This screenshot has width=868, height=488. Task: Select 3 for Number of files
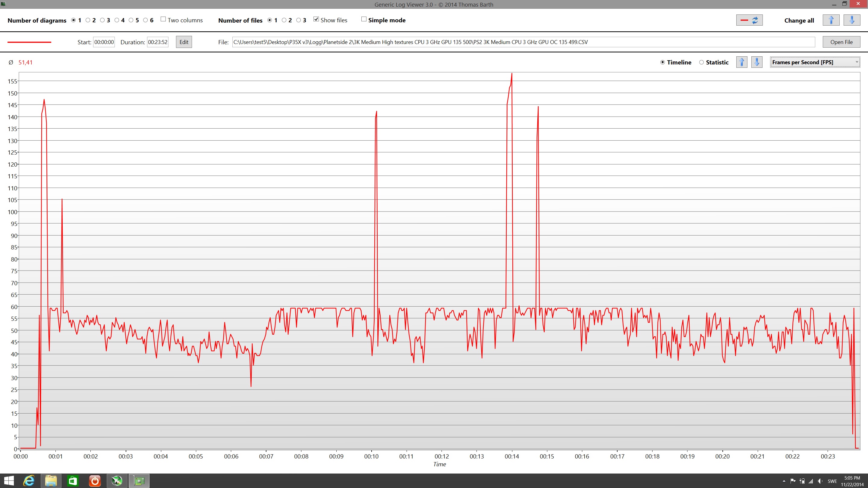pyautogui.click(x=299, y=20)
